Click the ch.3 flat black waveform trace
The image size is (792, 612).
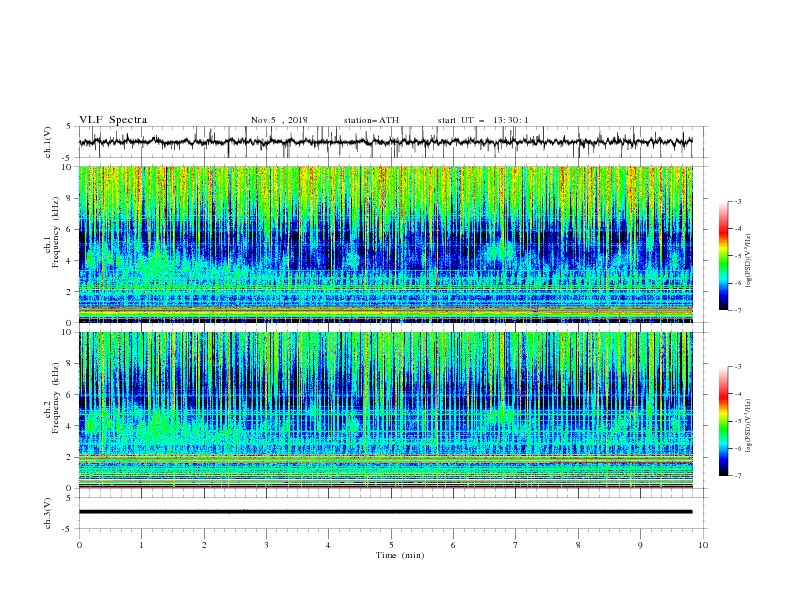[385, 512]
